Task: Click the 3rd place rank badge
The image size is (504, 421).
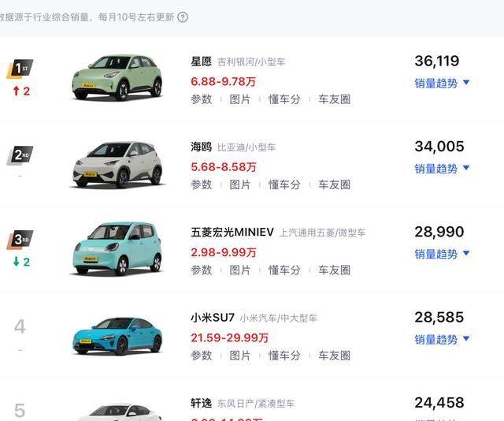Action: pos(20,240)
